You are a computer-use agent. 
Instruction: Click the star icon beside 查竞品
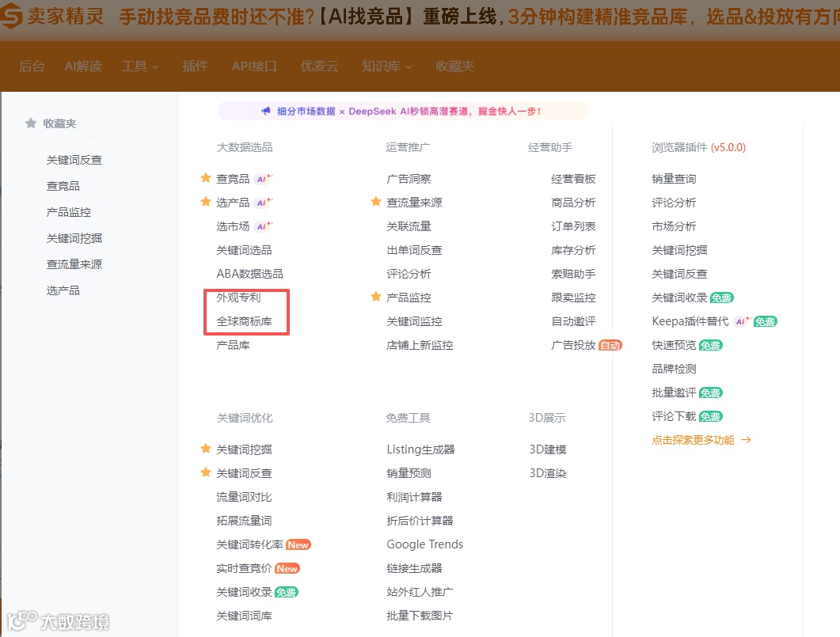tap(206, 178)
